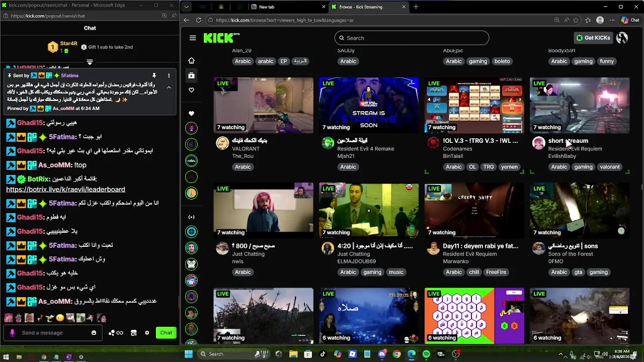Refresh the Browse - Kick Streaming page
The height and width of the screenshot is (362, 644).
199,20
